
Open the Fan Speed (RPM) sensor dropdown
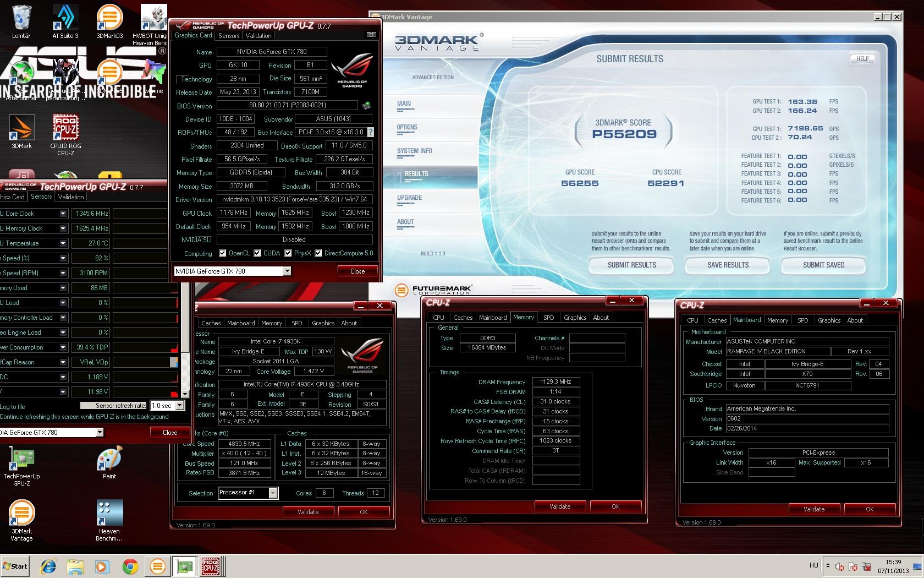(x=63, y=273)
